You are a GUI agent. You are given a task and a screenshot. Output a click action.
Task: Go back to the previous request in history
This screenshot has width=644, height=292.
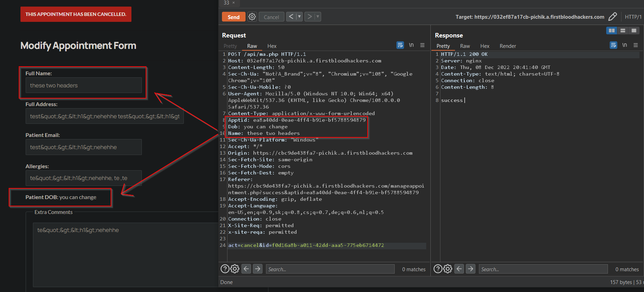(x=291, y=17)
